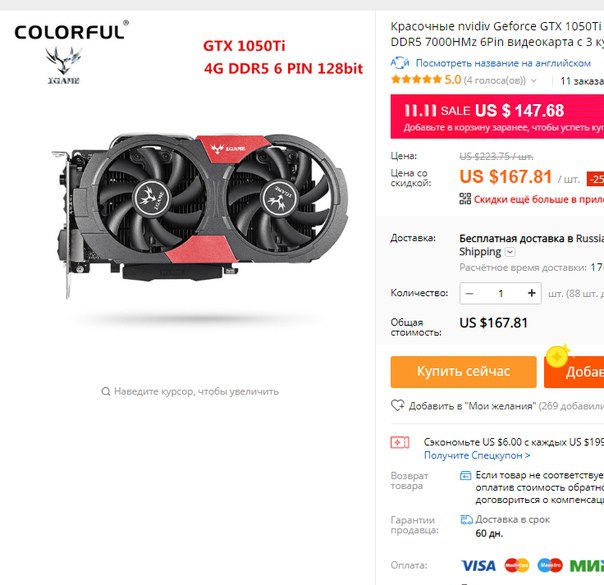The height and width of the screenshot is (585, 604).
Task: Click the Maestro payment icon
Action: (550, 565)
